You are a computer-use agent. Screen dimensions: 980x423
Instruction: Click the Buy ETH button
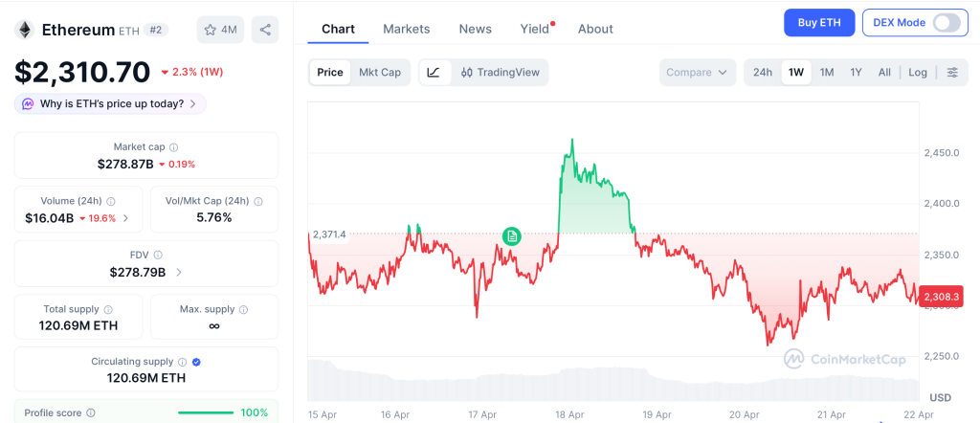tap(819, 23)
